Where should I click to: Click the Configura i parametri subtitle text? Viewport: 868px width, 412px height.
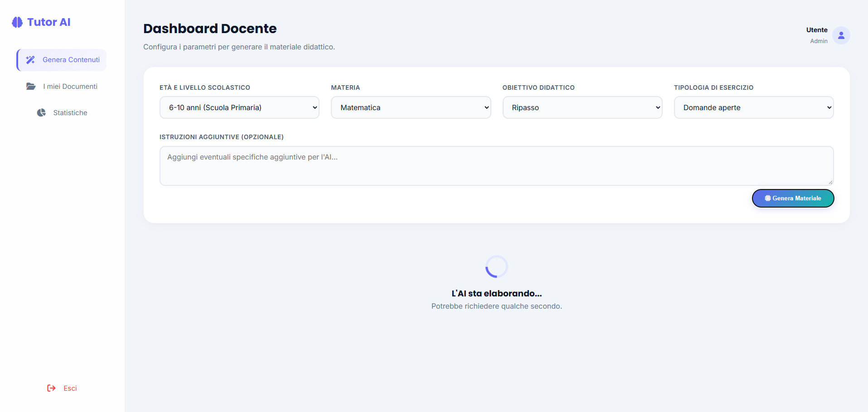click(239, 47)
